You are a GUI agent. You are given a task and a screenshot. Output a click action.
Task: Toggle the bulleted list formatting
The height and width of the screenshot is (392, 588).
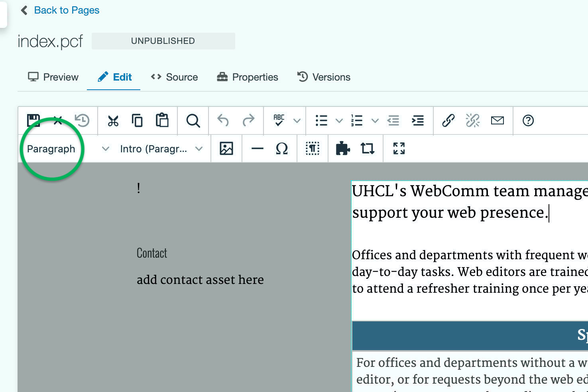[x=321, y=120]
